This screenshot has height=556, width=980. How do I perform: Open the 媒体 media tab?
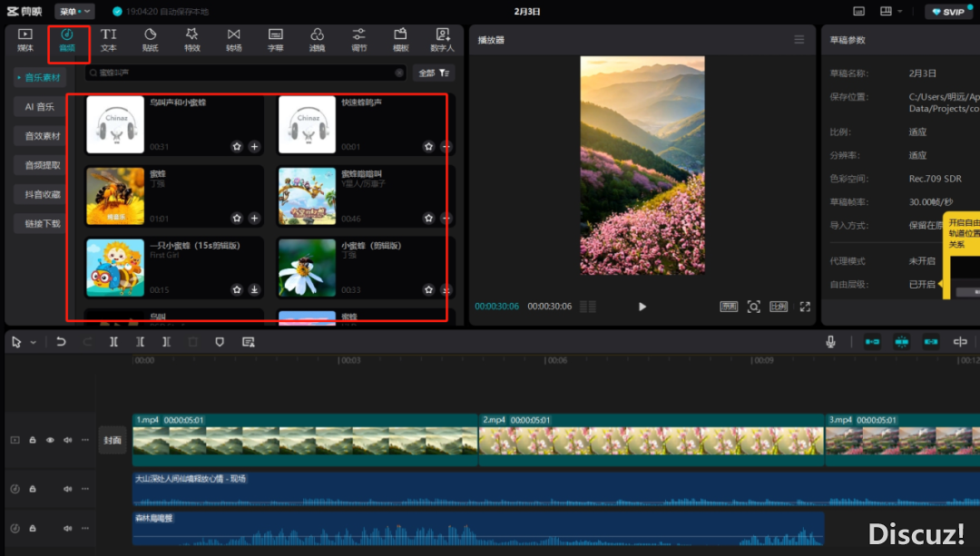coord(25,40)
